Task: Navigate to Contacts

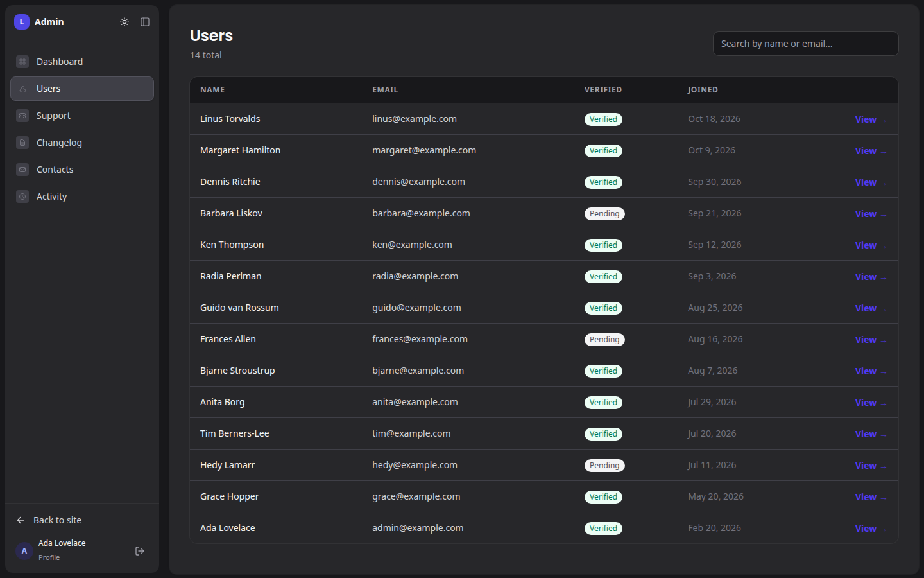Action: pos(82,170)
